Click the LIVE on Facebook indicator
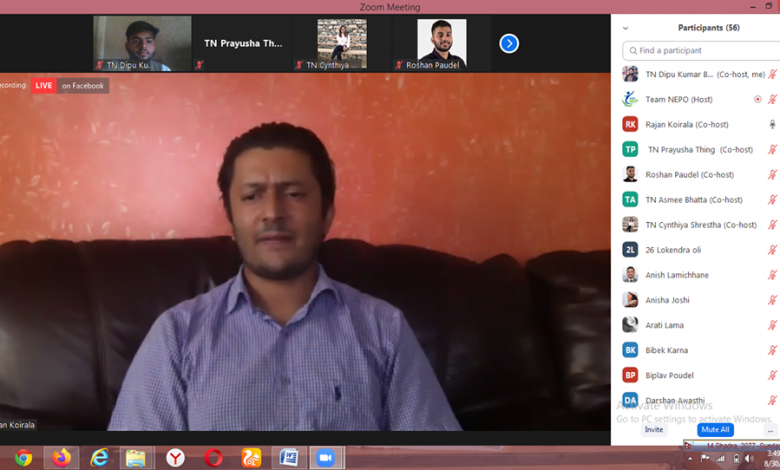Screen dimensions: 780x470 point(70,85)
